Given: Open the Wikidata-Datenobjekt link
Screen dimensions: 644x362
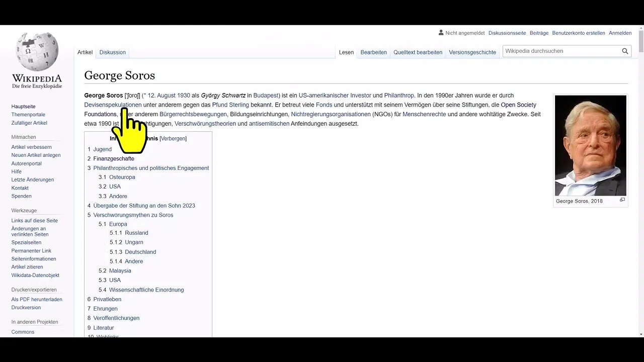Looking at the screenshot, I should (x=35, y=275).
